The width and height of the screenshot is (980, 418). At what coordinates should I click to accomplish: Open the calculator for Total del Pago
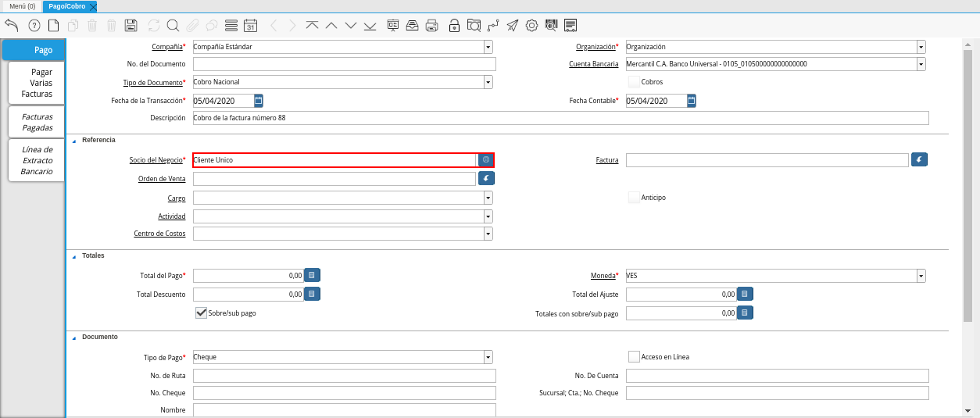[312, 275]
